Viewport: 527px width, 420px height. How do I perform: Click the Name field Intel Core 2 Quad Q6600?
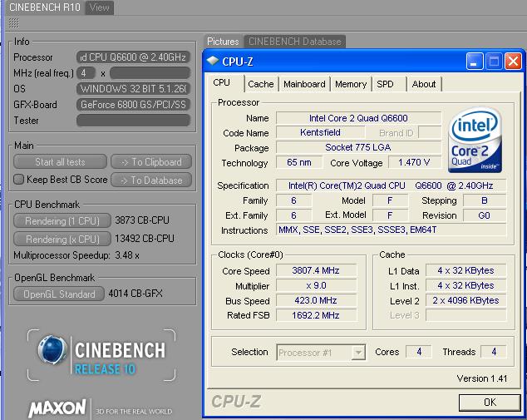click(358, 118)
